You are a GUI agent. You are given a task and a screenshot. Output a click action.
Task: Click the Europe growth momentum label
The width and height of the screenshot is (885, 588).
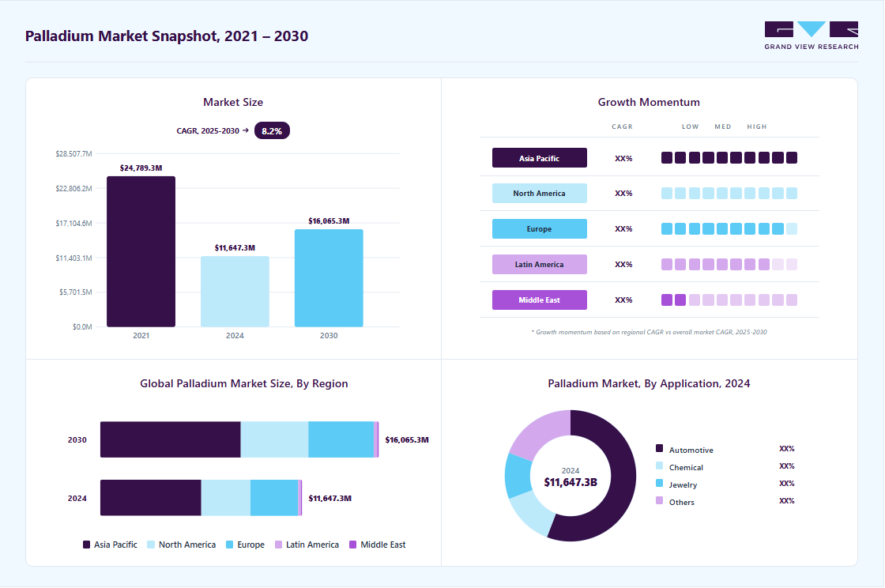coord(539,228)
